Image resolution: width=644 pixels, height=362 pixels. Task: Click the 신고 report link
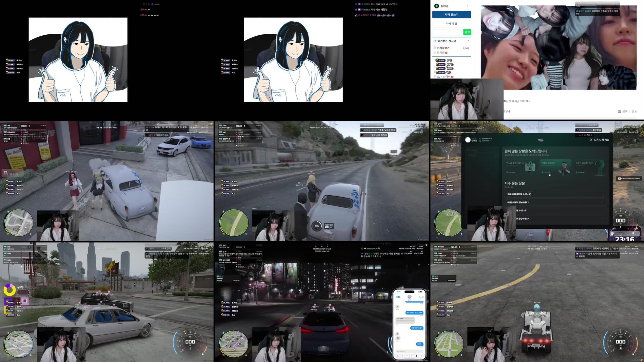(x=634, y=111)
